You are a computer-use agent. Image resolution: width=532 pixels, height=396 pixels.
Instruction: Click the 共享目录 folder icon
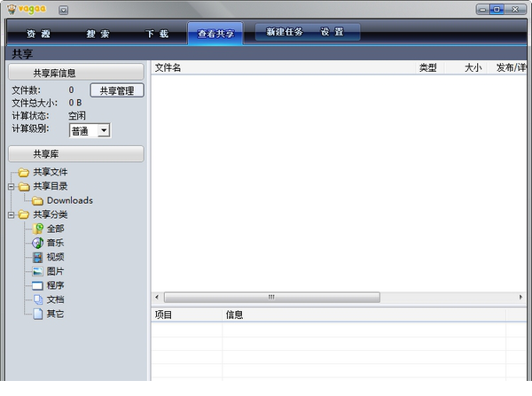[x=23, y=187]
